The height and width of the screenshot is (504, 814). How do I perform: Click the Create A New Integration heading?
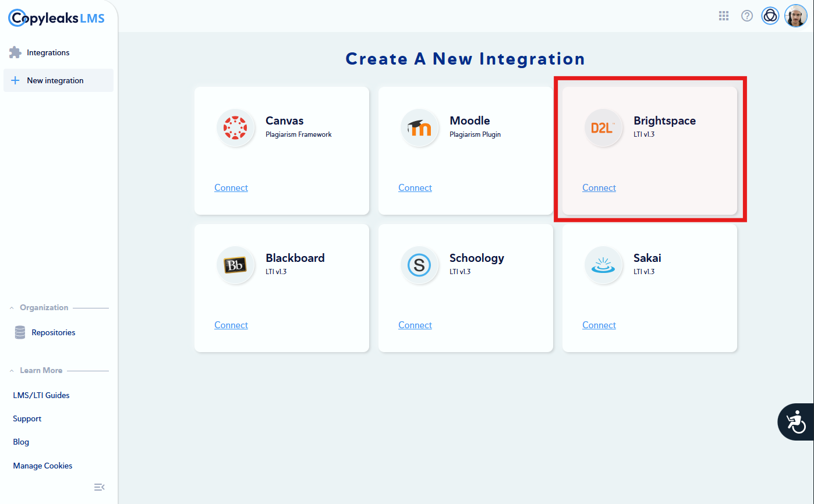click(465, 59)
